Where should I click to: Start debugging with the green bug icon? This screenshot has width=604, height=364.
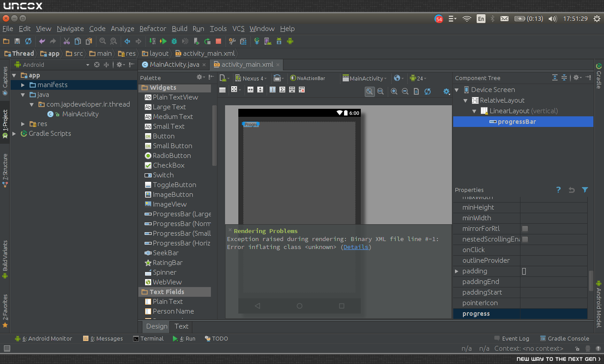[174, 41]
